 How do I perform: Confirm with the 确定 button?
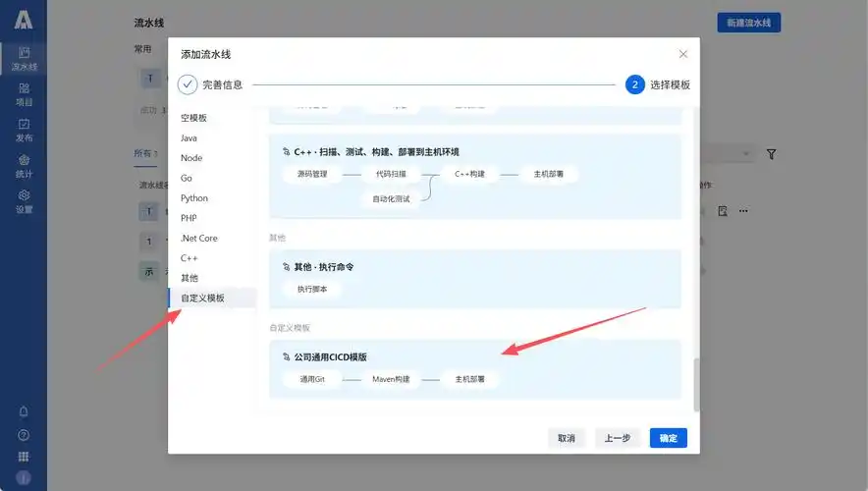[x=668, y=438]
